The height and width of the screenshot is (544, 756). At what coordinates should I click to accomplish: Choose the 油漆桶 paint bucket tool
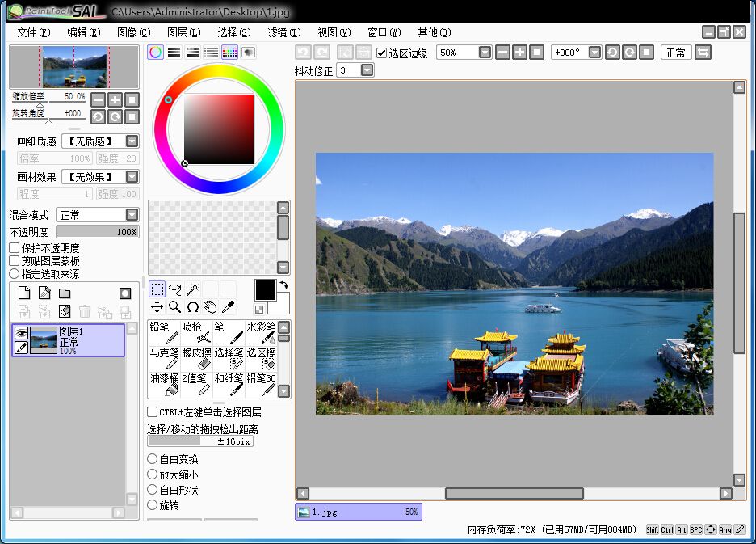click(163, 385)
